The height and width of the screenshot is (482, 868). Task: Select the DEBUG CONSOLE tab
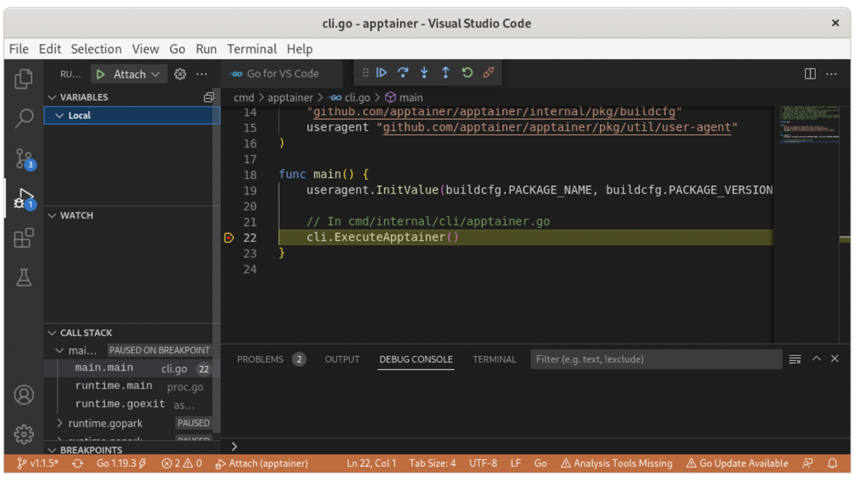416,359
